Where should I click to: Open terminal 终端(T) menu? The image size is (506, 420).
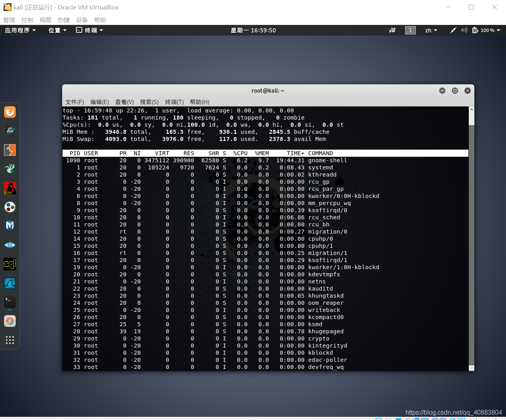click(174, 102)
